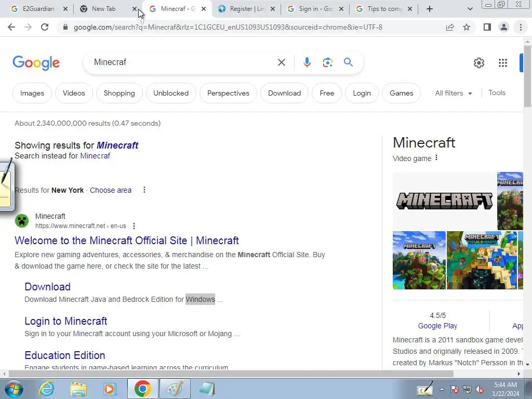Select the Download filter chip
The width and height of the screenshot is (532, 399).
click(x=284, y=93)
